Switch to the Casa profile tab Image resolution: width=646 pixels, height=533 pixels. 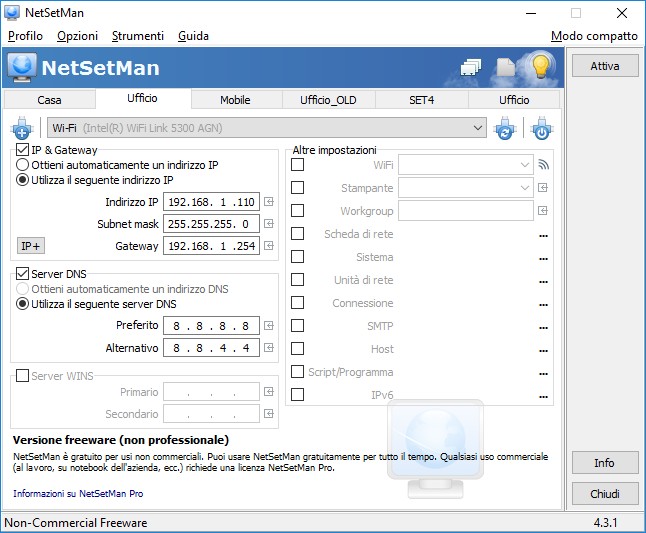[49, 100]
